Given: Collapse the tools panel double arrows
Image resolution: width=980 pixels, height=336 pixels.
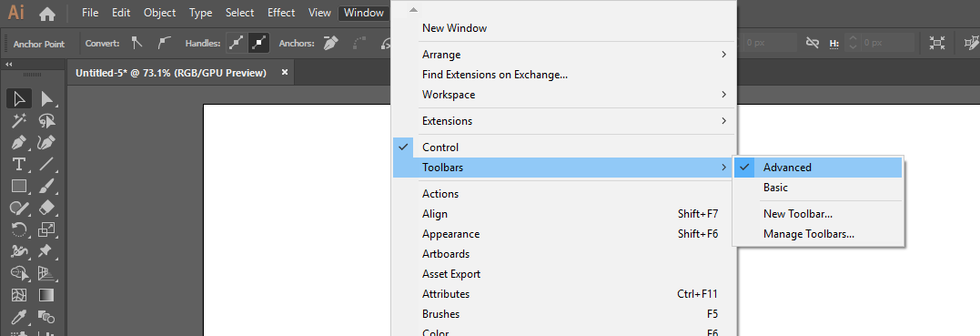Looking at the screenshot, I should pos(9,65).
